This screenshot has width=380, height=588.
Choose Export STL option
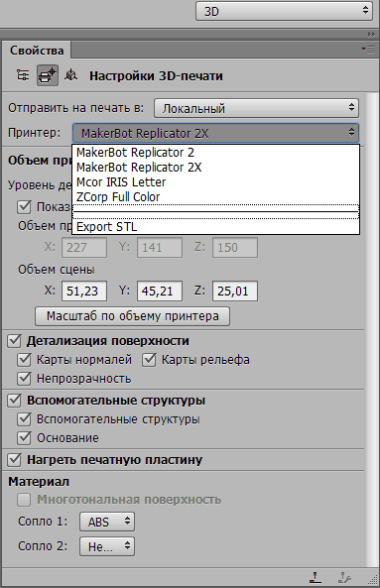215,227
